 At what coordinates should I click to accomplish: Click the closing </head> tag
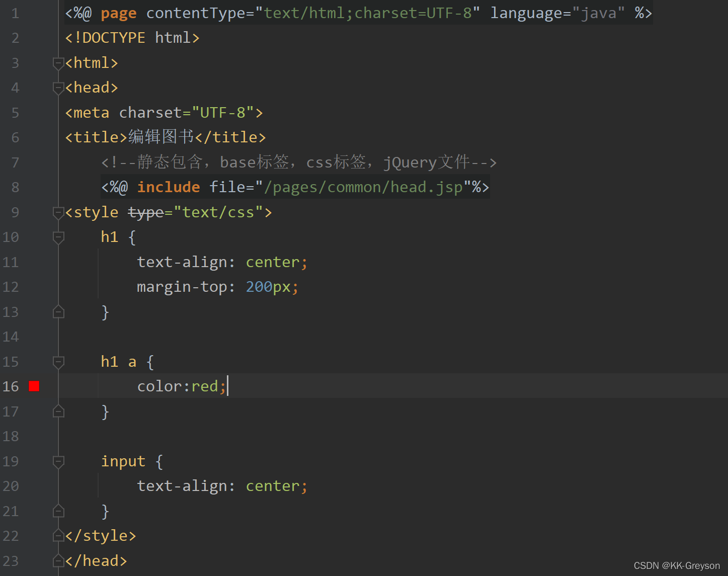coord(96,560)
